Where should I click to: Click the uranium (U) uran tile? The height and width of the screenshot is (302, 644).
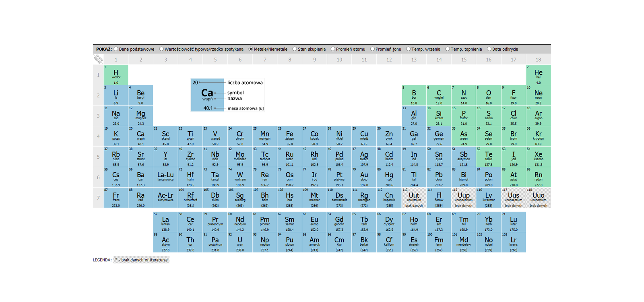(240, 242)
